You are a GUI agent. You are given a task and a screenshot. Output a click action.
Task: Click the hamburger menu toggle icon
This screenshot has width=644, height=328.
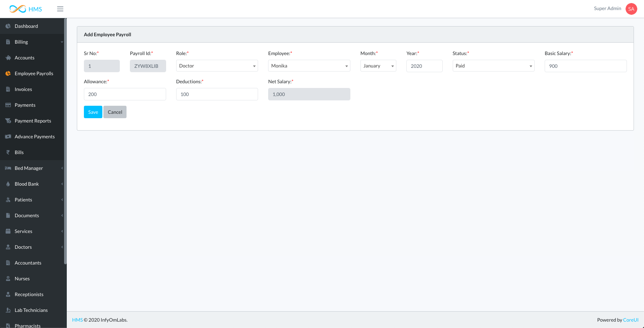(x=60, y=9)
